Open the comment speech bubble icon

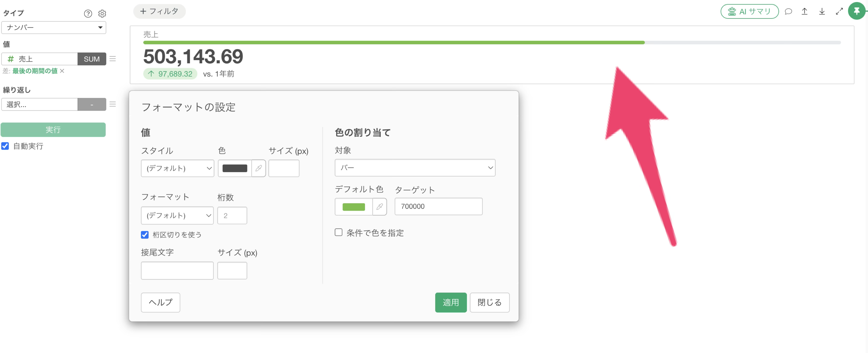click(788, 11)
